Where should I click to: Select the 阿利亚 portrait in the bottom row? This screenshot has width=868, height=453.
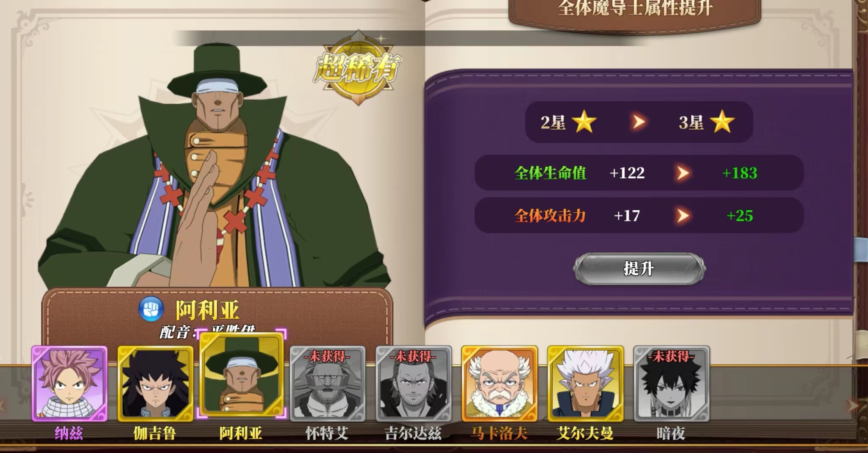[241, 373]
